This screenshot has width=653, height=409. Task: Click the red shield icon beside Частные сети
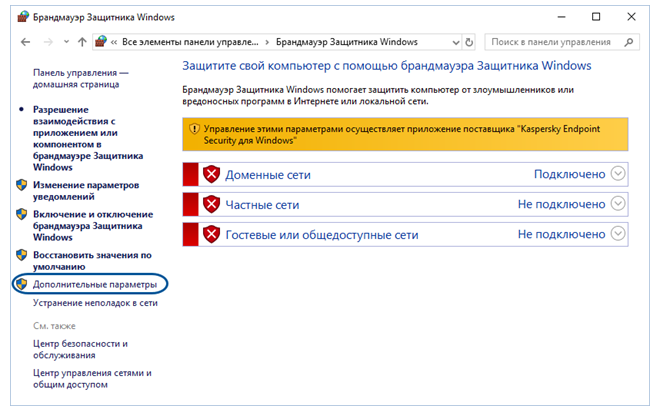pyautogui.click(x=211, y=204)
